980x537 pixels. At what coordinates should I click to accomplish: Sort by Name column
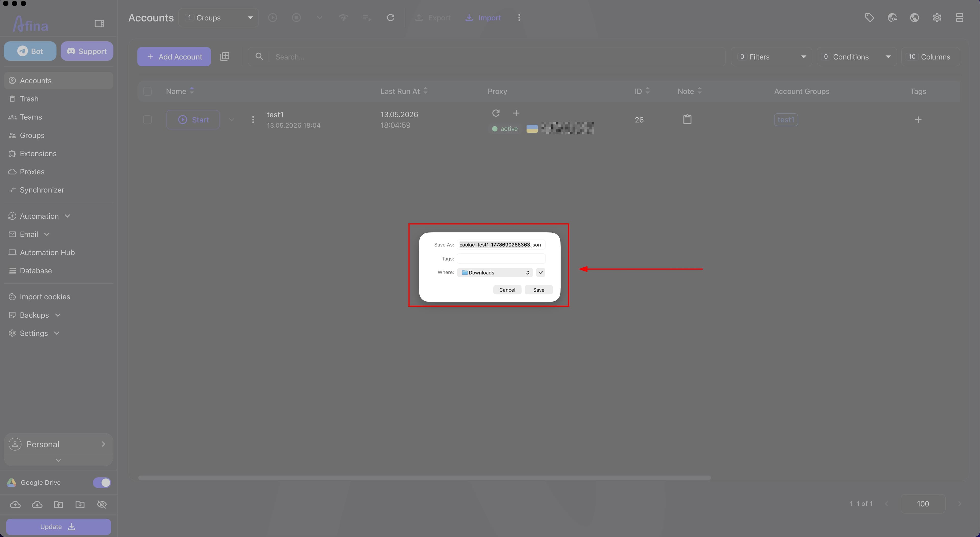(x=180, y=91)
